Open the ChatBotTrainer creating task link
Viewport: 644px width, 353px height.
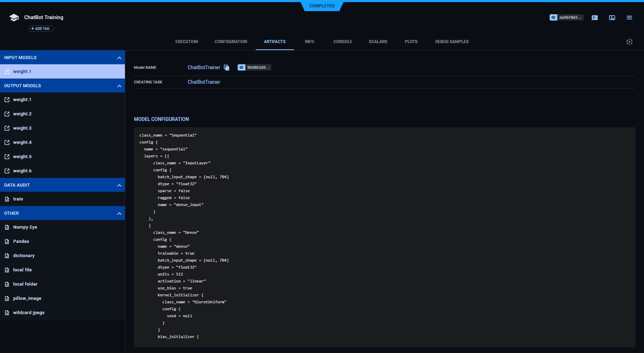click(x=204, y=82)
